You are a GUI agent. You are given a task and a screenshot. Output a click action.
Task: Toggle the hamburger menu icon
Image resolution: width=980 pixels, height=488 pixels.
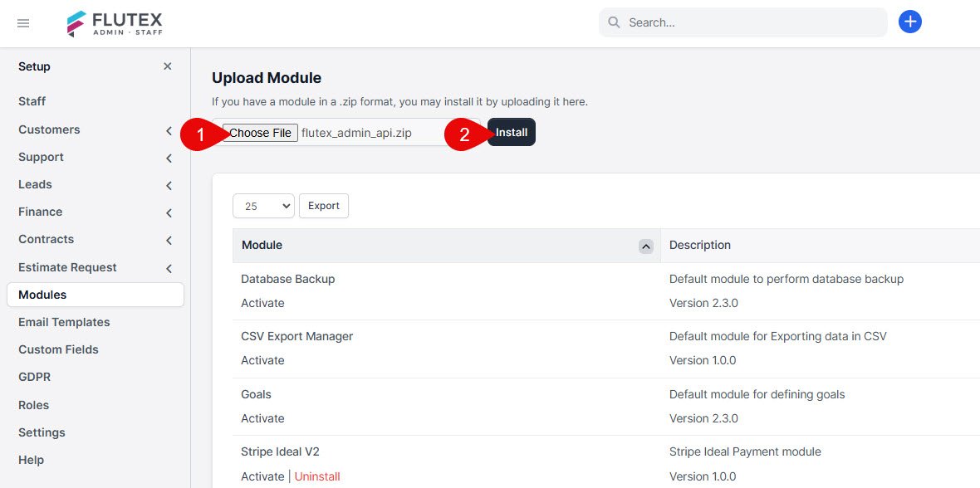(x=23, y=23)
